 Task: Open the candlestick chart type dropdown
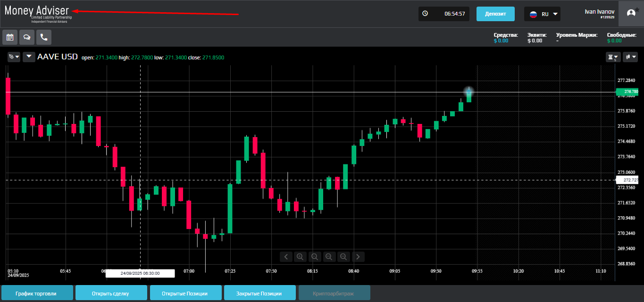[630, 57]
